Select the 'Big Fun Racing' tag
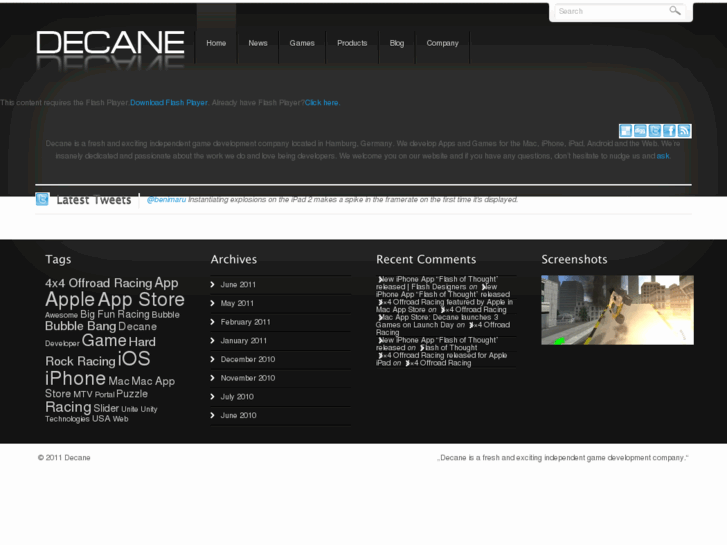This screenshot has height=545, width=727. (x=115, y=314)
